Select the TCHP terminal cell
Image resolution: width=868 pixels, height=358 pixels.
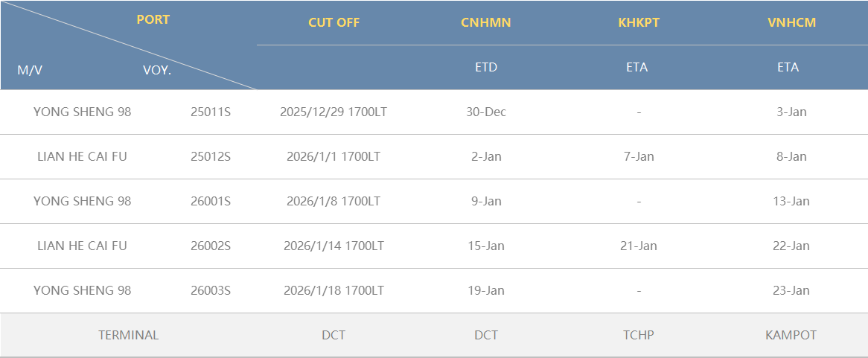click(x=639, y=335)
